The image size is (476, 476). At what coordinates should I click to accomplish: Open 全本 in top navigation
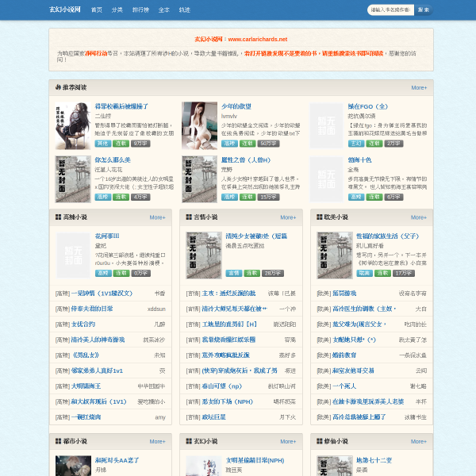(164, 10)
